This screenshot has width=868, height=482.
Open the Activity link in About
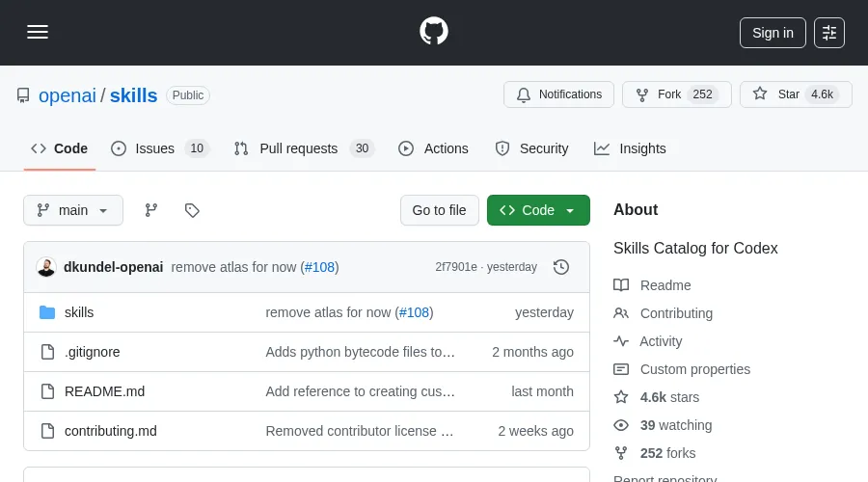[x=661, y=341]
